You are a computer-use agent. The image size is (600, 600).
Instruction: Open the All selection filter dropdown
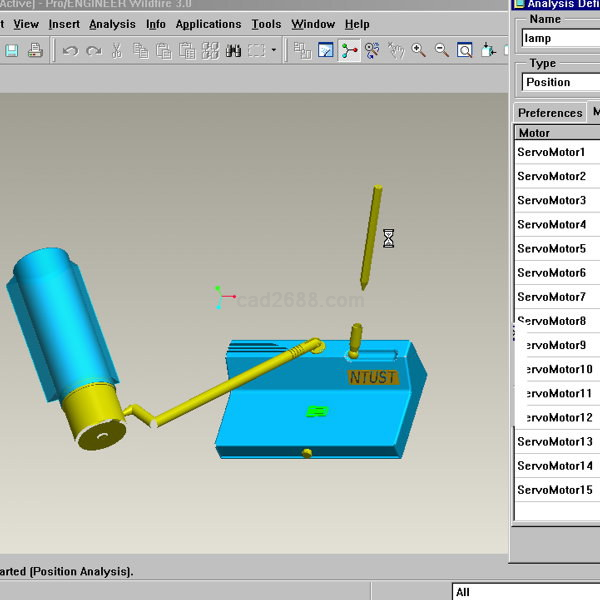525,592
